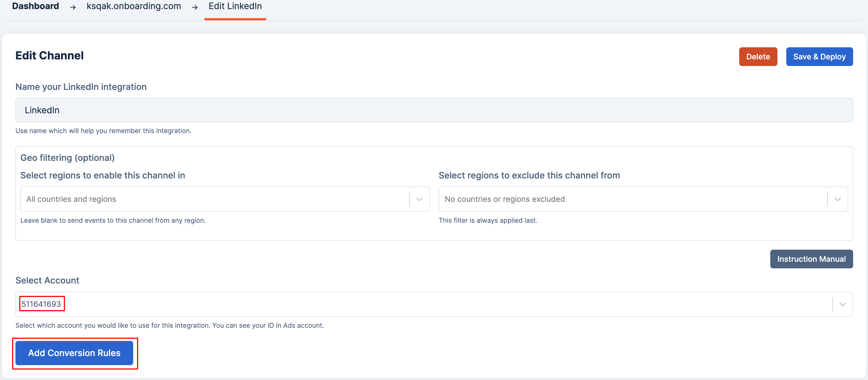Screen dimensions: 868x380
Task: Select the Edit LinkedIn tab
Action: (x=235, y=6)
